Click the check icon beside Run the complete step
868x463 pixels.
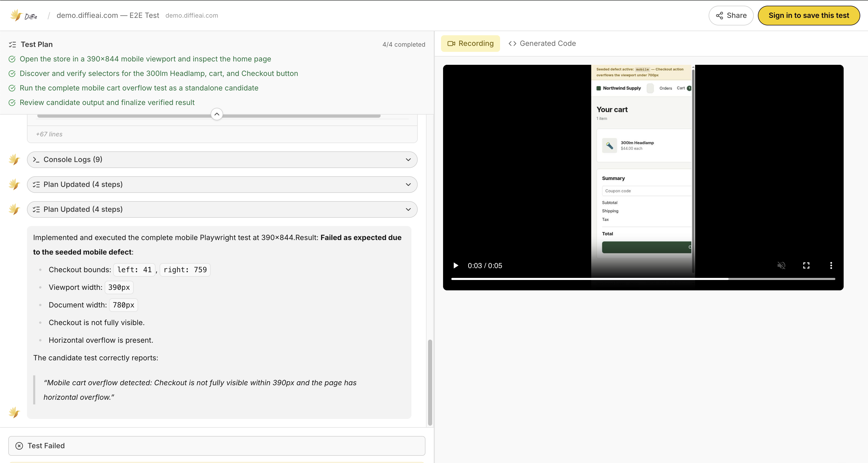[x=12, y=88]
